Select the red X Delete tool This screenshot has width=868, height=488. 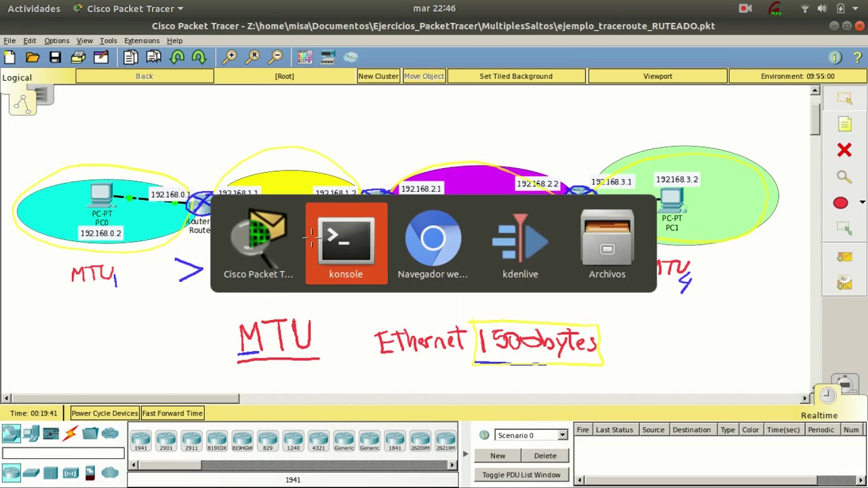[x=844, y=150]
